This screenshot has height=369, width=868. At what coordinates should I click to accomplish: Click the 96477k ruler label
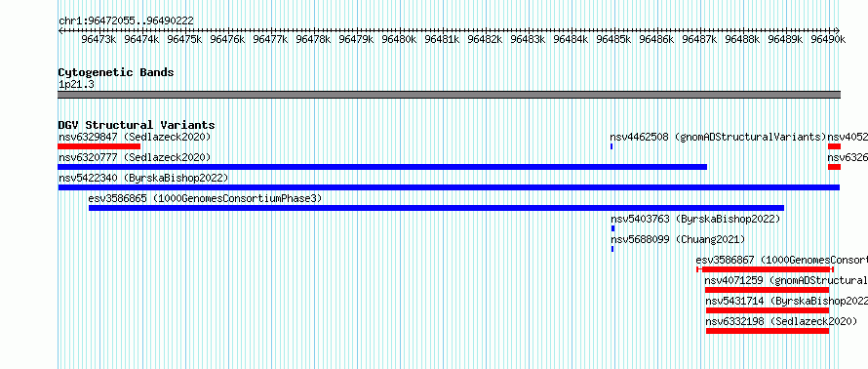(271, 39)
